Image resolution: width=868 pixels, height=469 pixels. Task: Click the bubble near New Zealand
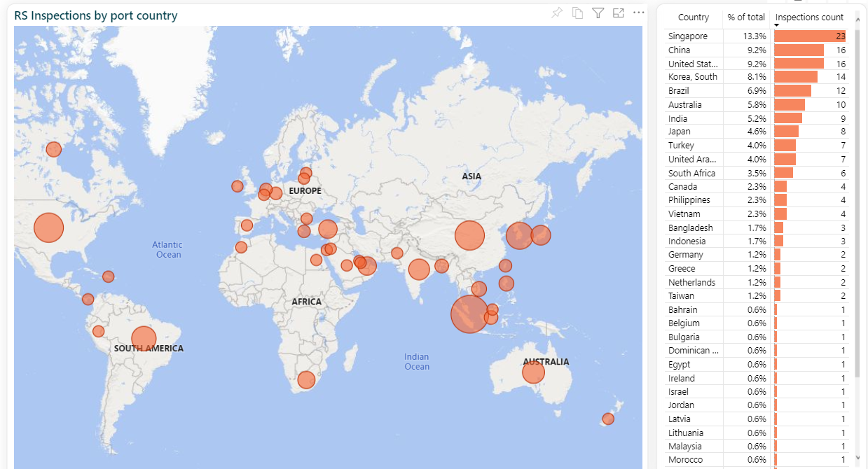(607, 419)
